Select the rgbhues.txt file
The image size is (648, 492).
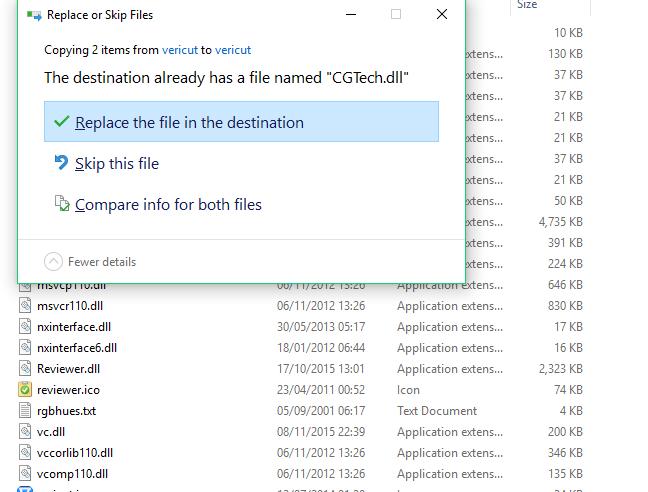66,411
